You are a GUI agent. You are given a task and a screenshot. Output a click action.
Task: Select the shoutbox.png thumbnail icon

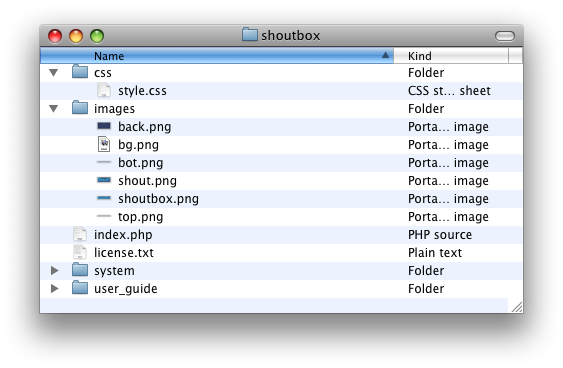coord(104,198)
